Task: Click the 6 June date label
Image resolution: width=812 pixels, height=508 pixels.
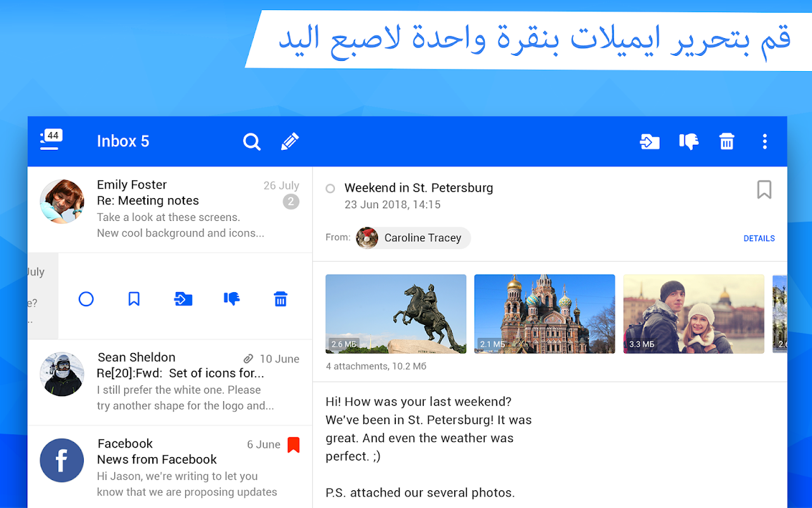Action: 264,444
